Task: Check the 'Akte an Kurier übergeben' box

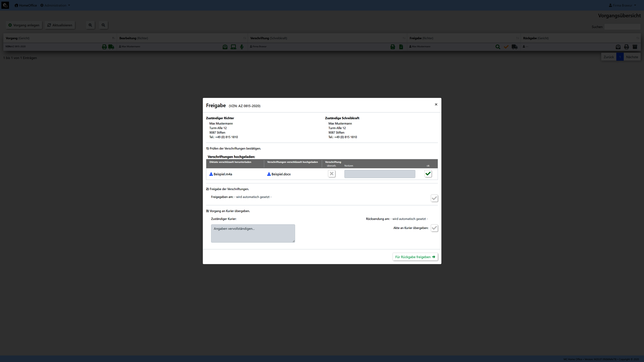Action: click(x=434, y=228)
